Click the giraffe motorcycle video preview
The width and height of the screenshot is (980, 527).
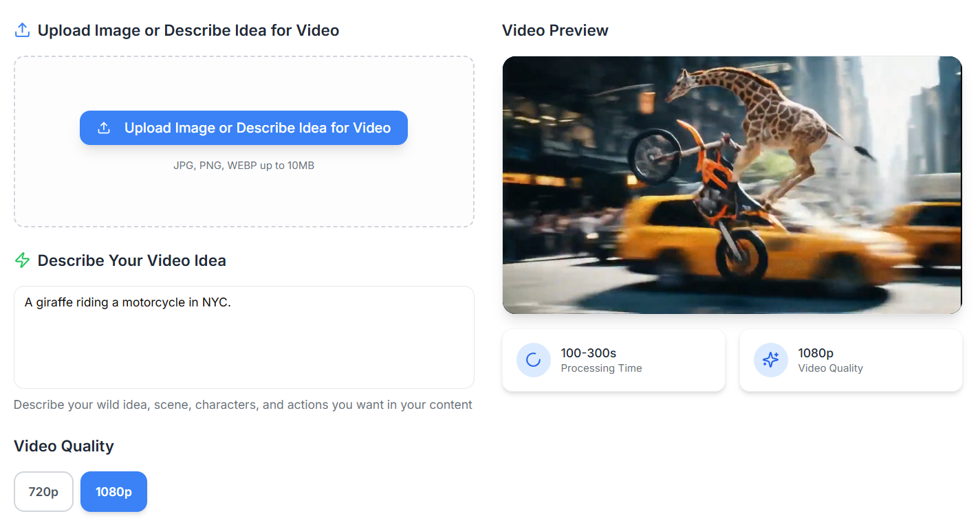pyautogui.click(x=732, y=185)
